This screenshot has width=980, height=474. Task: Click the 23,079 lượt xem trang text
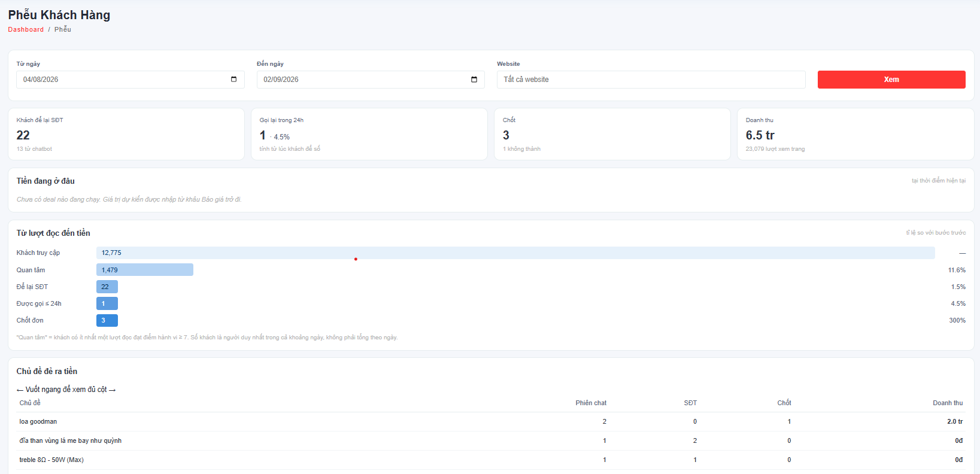coord(775,149)
